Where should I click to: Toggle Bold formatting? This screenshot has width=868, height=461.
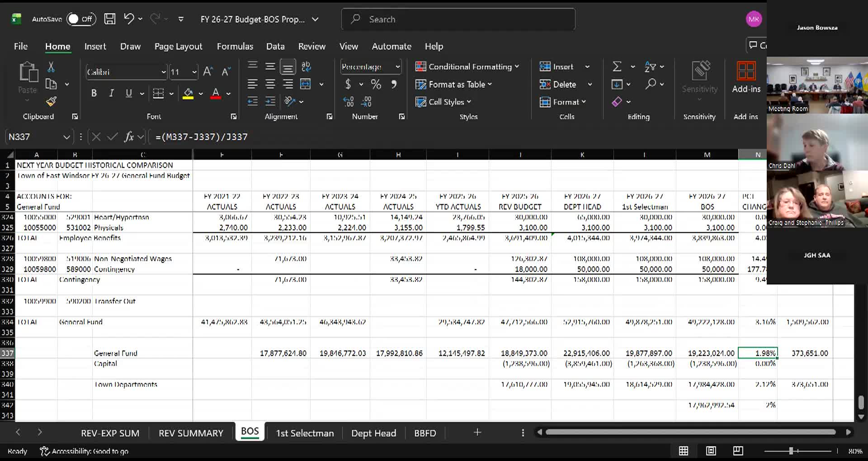click(x=94, y=93)
